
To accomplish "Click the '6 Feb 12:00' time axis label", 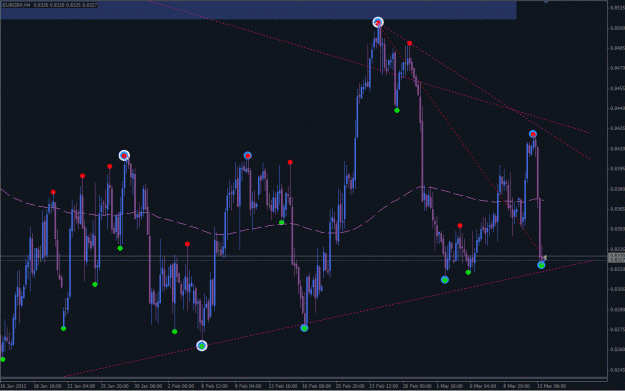I will click(214, 386).
